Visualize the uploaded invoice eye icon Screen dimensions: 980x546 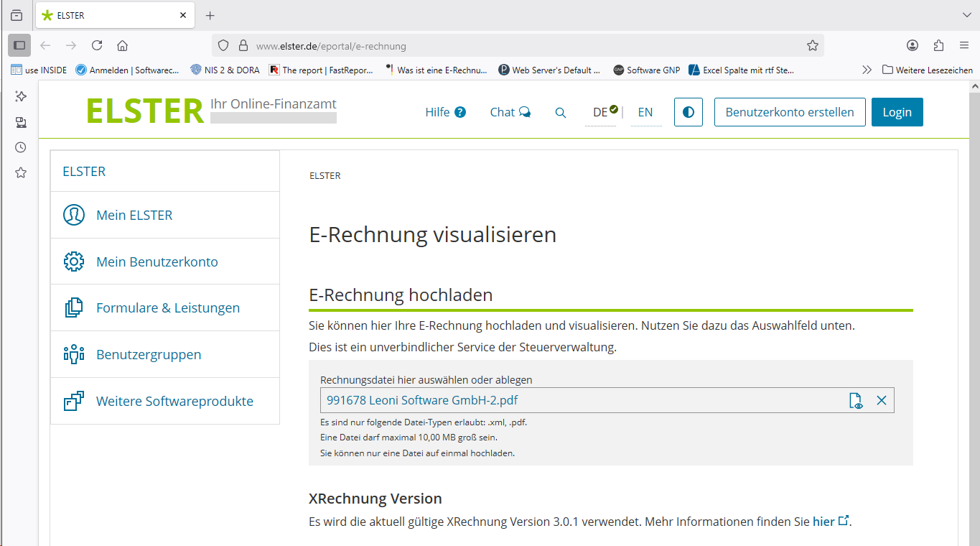[856, 401]
